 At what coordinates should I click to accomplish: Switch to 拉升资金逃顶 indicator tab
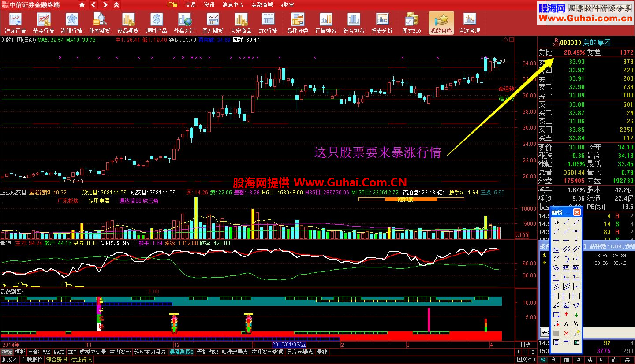268,352
